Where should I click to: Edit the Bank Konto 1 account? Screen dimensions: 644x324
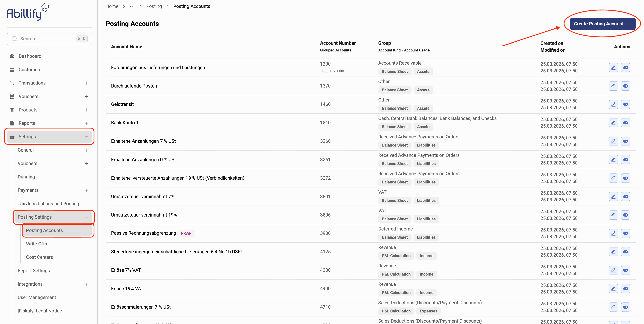[x=613, y=123]
